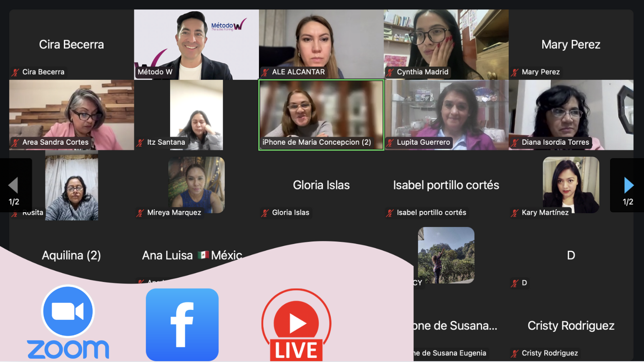Click large Cira Becerra name text

pos(71,44)
